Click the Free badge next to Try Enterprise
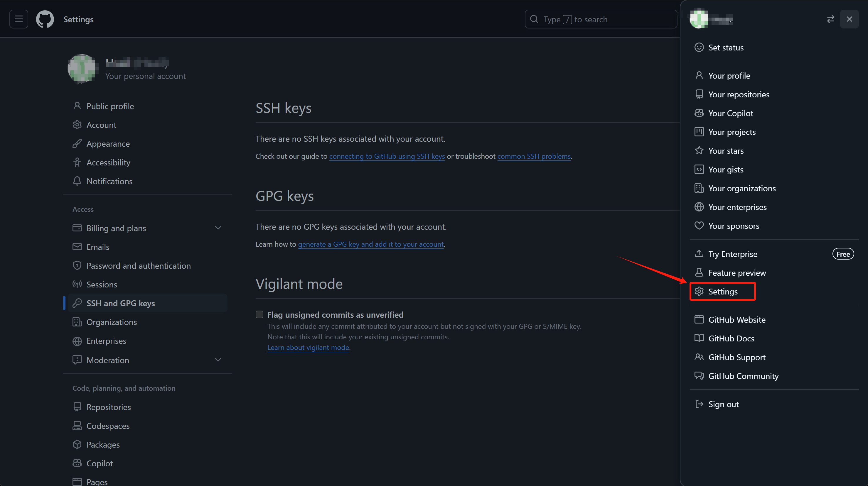The image size is (868, 486). (x=843, y=254)
